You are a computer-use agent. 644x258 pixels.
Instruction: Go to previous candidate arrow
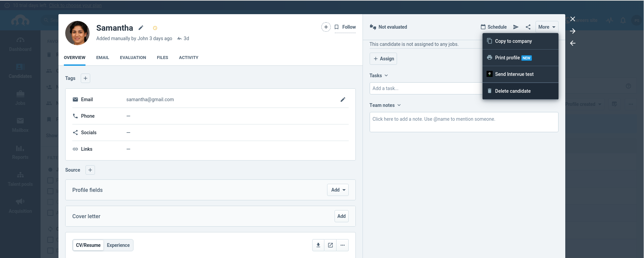point(573,43)
